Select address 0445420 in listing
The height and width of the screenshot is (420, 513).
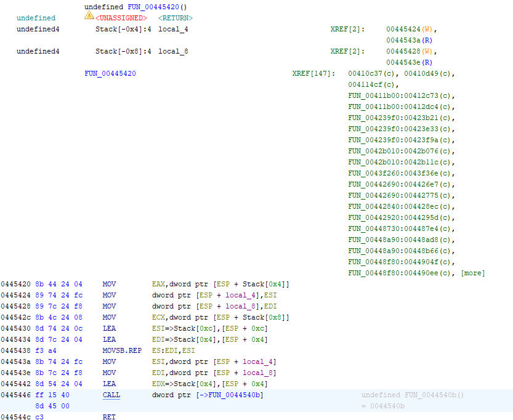tap(16, 285)
